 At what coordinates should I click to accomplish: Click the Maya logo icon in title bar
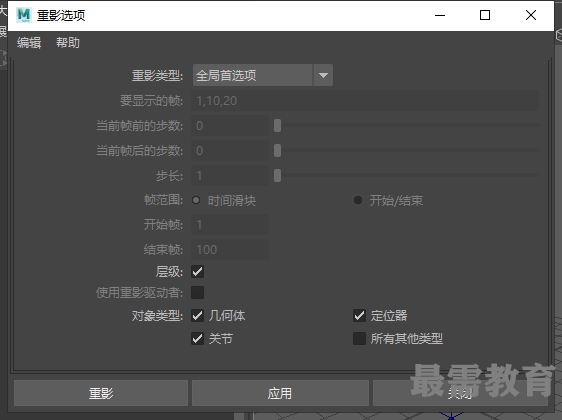(24, 15)
